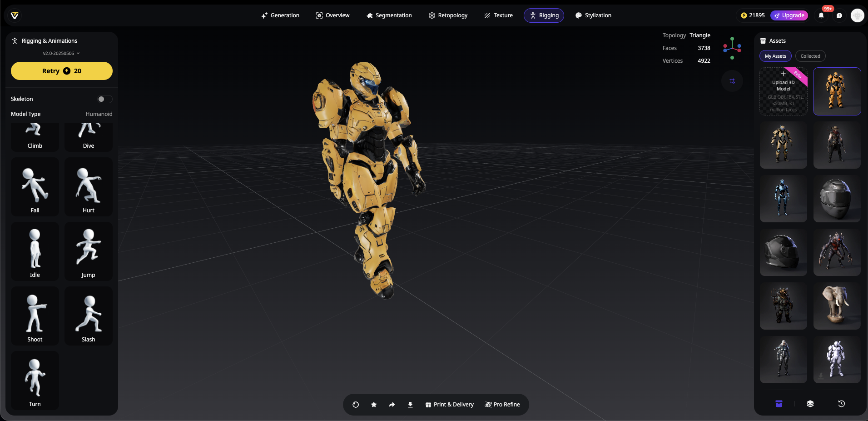The height and width of the screenshot is (421, 868).
Task: Select the Jump animation pose
Action: [x=89, y=251]
